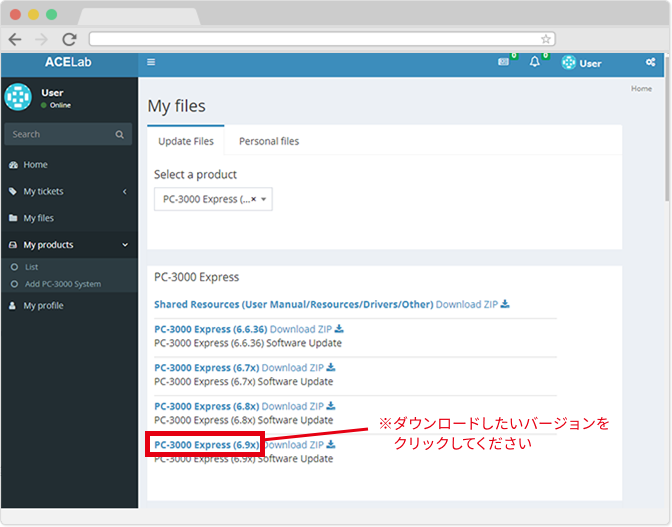The width and height of the screenshot is (672, 527).
Task: Open messages envelope icon in header
Action: (504, 62)
